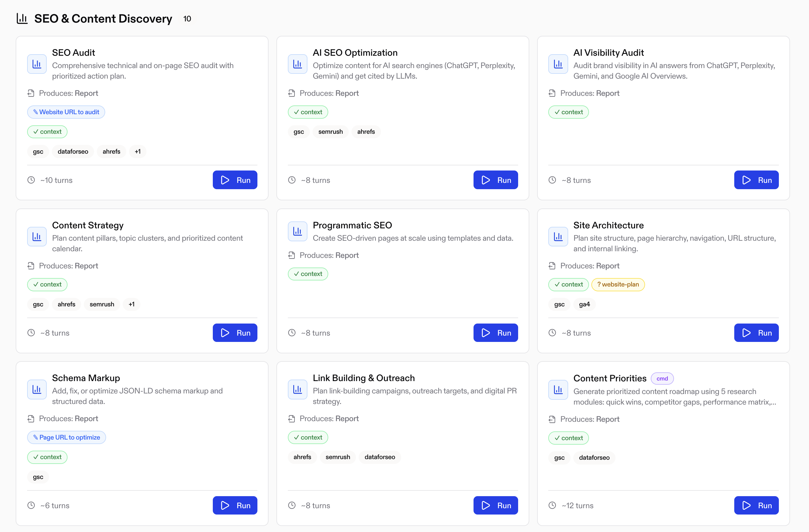Screen dimensions: 809x532
Task: Run the Site Architecture skill
Action: (756, 333)
